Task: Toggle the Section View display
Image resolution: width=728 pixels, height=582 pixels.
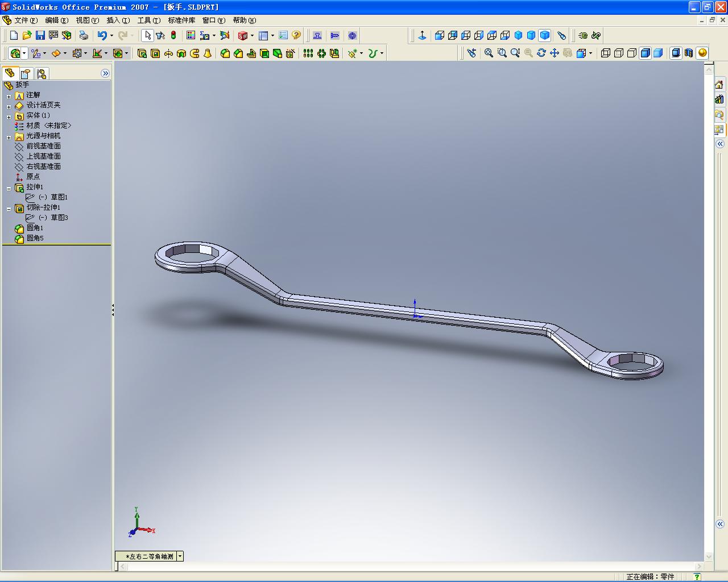Action: click(689, 53)
